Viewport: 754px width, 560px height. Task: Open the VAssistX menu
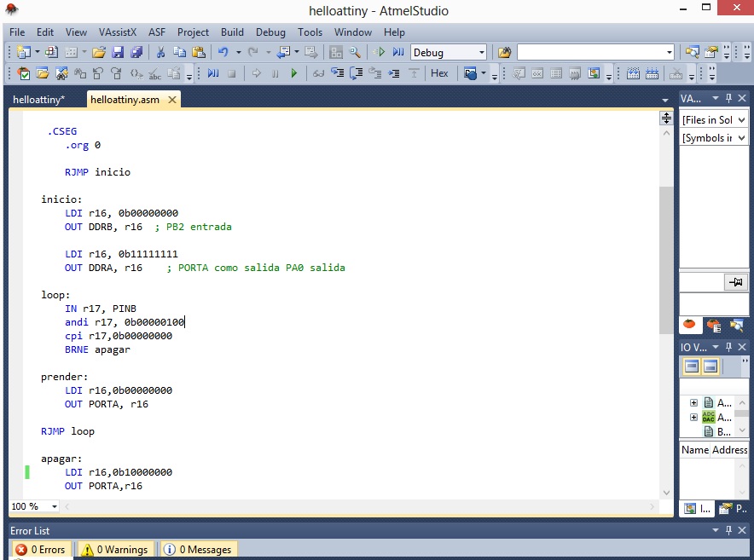[118, 32]
